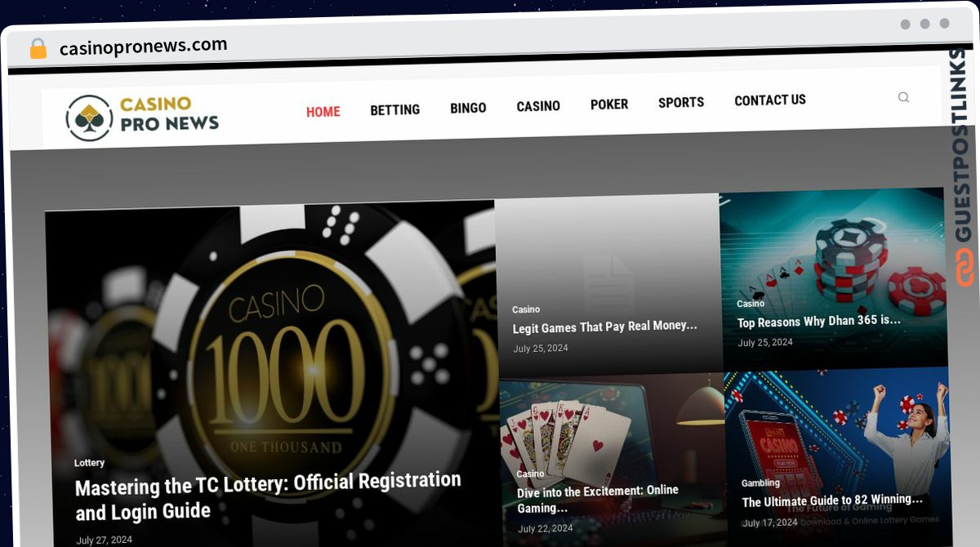980x547 pixels.
Task: Click the Gambling category tag
Action: point(760,483)
